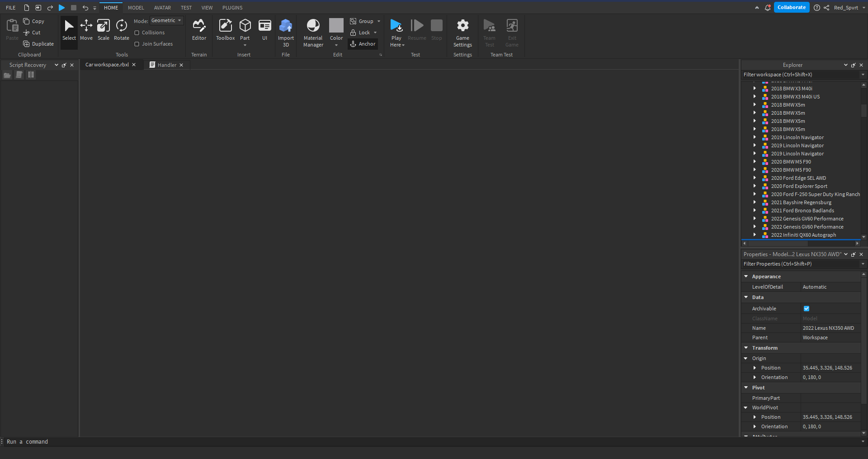Click the new file icon in quick access bar
Viewport: 868px width, 459px height.
click(27, 8)
